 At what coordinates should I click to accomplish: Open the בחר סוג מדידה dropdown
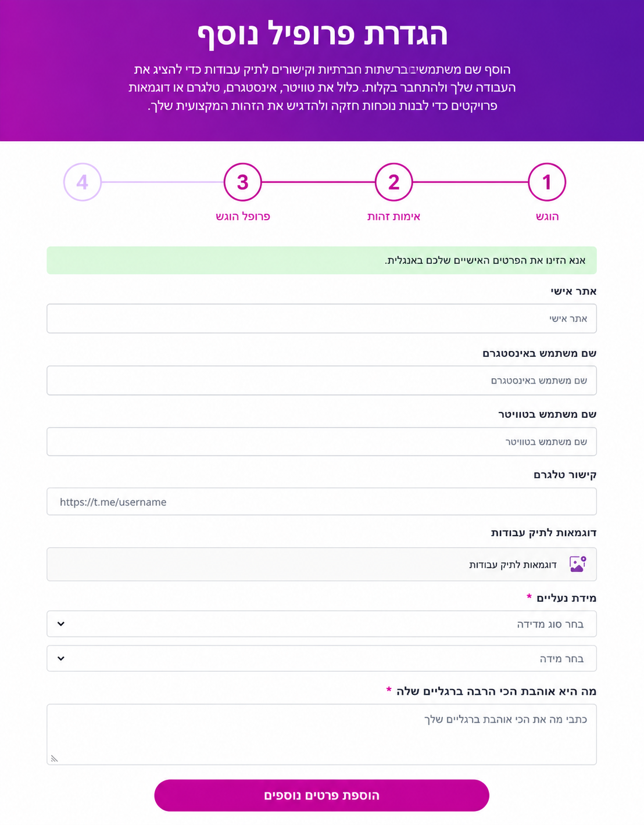321,624
